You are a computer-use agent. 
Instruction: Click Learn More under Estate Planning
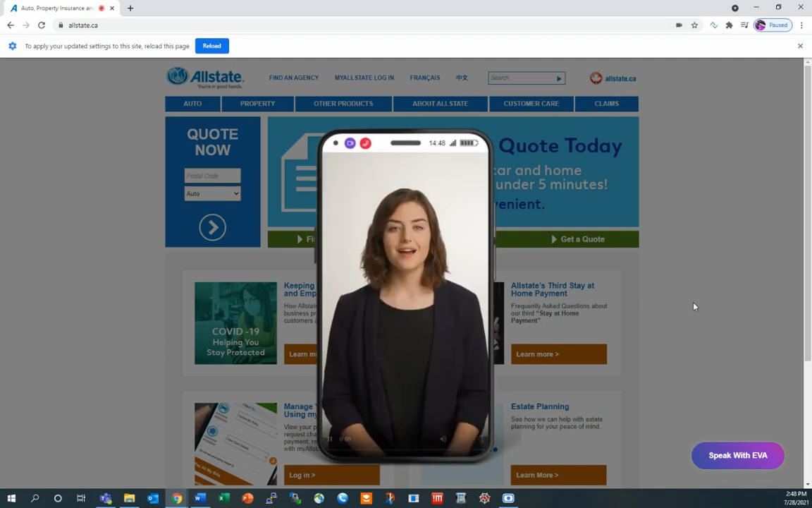558,475
